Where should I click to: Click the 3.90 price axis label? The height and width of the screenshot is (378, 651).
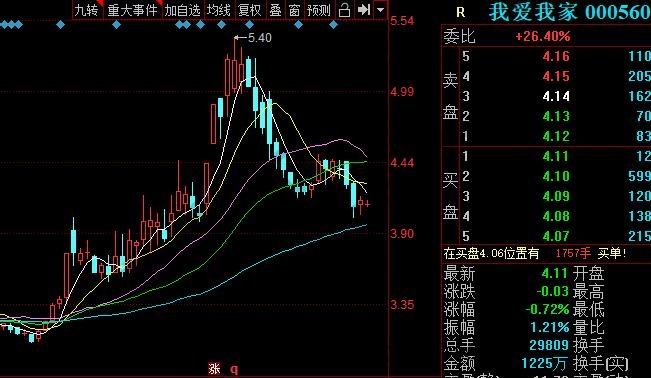[402, 233]
